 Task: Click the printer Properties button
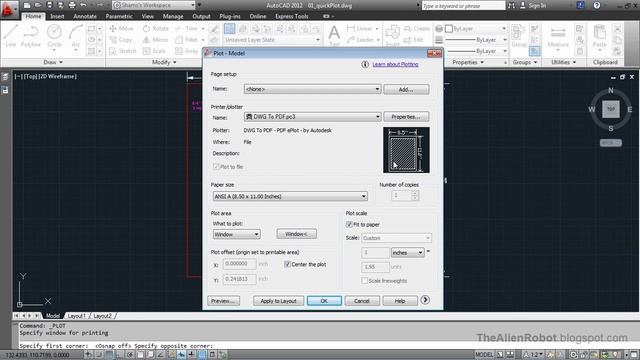[406, 117]
